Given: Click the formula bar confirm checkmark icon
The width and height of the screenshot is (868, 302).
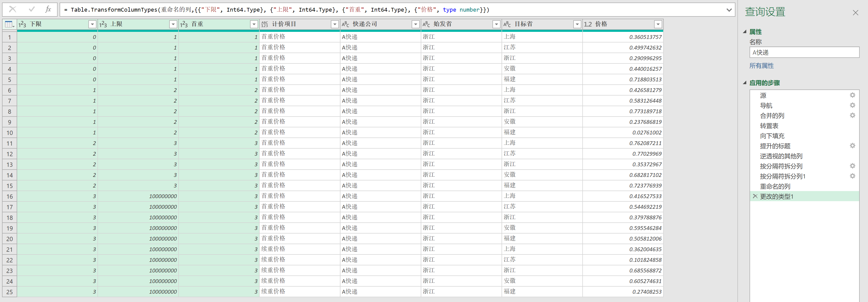Looking at the screenshot, I should click(x=32, y=9).
